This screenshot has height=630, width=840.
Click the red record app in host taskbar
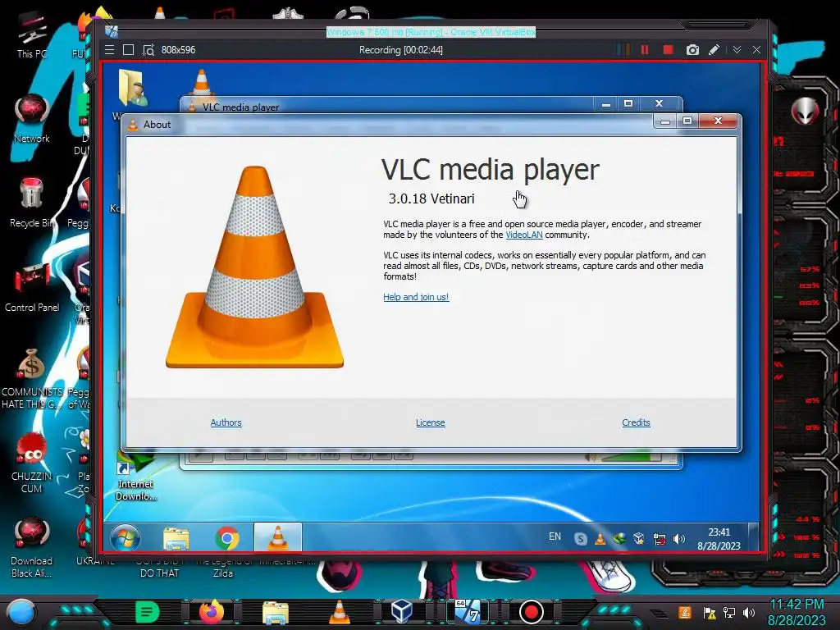531,612
